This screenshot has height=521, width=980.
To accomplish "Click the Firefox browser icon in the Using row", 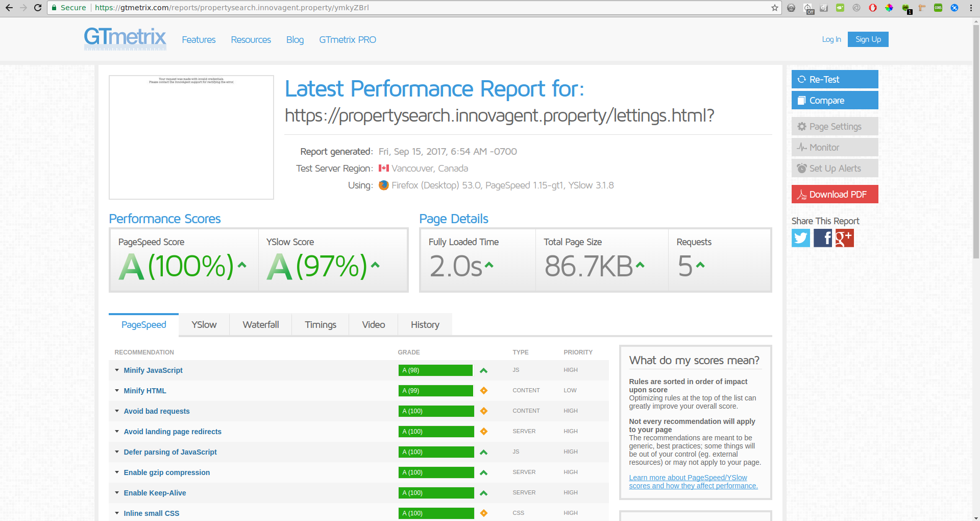I will click(384, 185).
